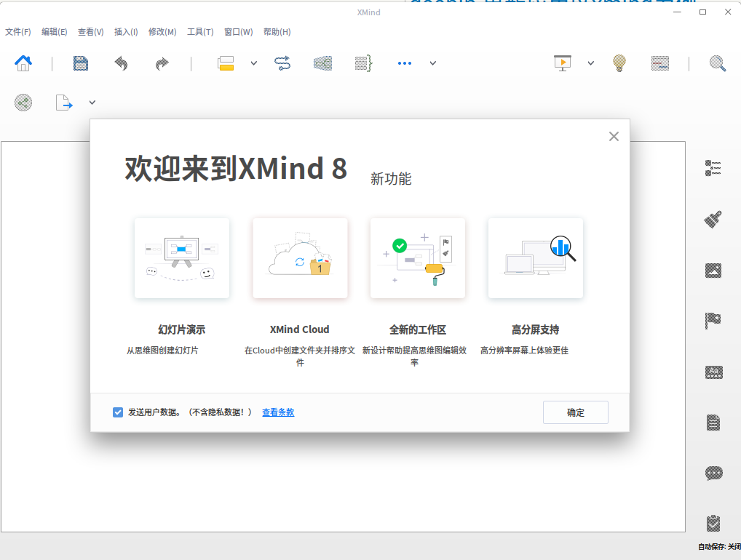Click the summary bracket icon
This screenshot has height=560, width=741.
coord(364,63)
